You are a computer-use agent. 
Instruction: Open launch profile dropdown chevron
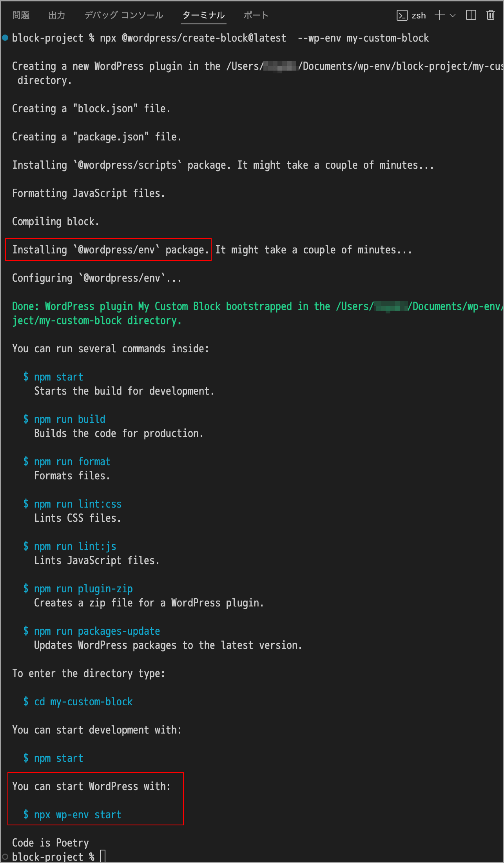pyautogui.click(x=453, y=15)
